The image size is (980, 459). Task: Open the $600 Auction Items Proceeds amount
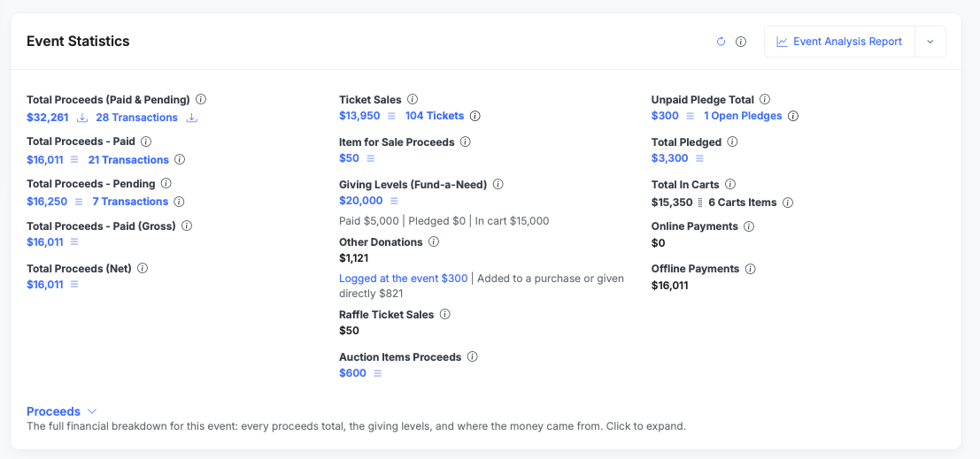[352, 373]
